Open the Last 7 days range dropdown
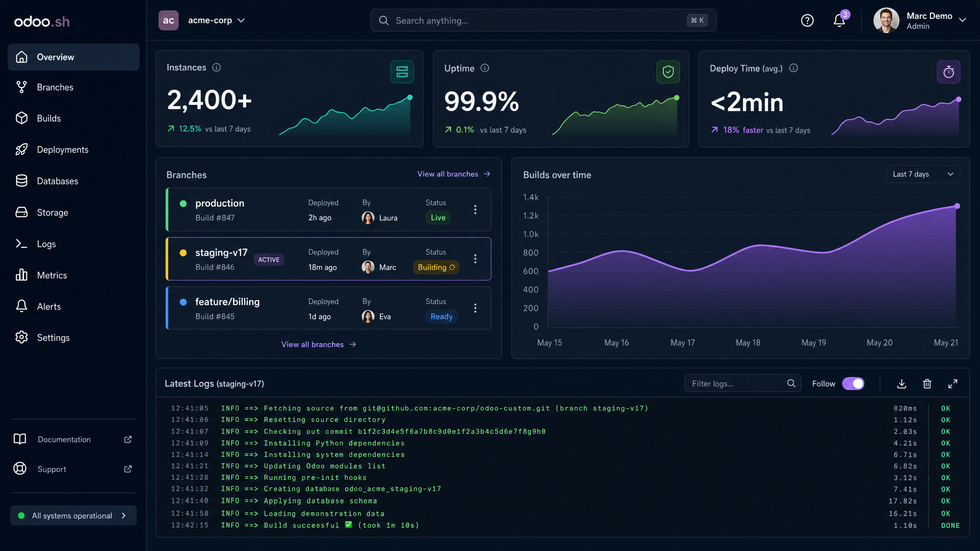980x551 pixels. pyautogui.click(x=923, y=174)
